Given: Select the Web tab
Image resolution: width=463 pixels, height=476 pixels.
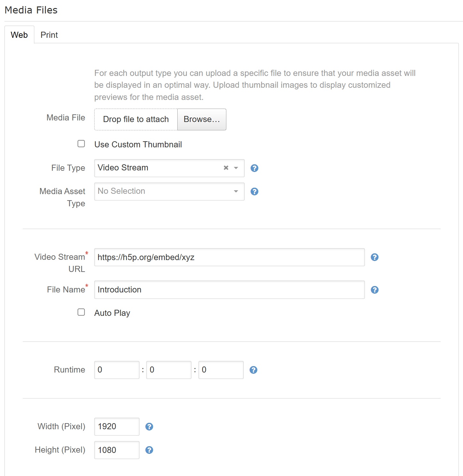Looking at the screenshot, I should coord(19,35).
